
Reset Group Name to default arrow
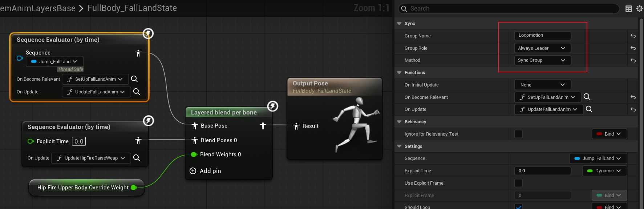[x=633, y=36]
